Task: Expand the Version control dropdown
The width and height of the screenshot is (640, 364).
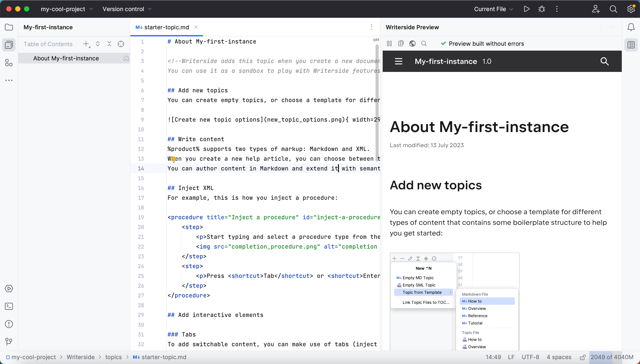Action: (x=127, y=9)
